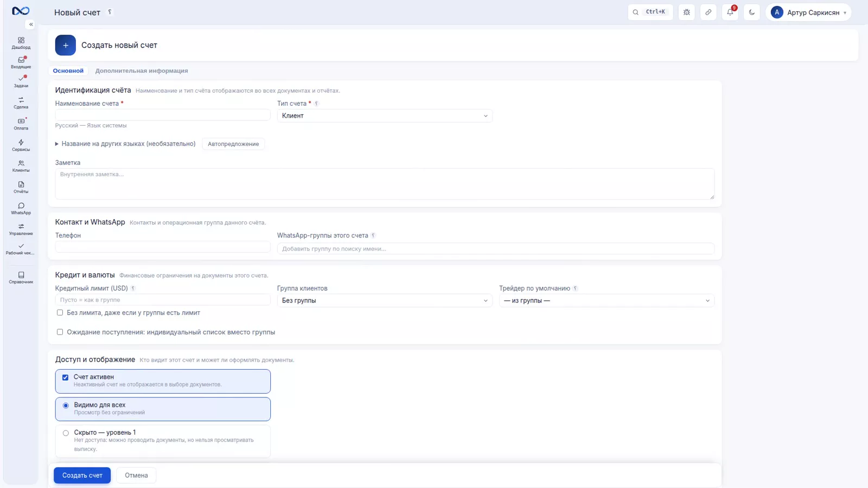Open Оплата sidebar icon
Screen dimensions: 868x488
point(21,124)
